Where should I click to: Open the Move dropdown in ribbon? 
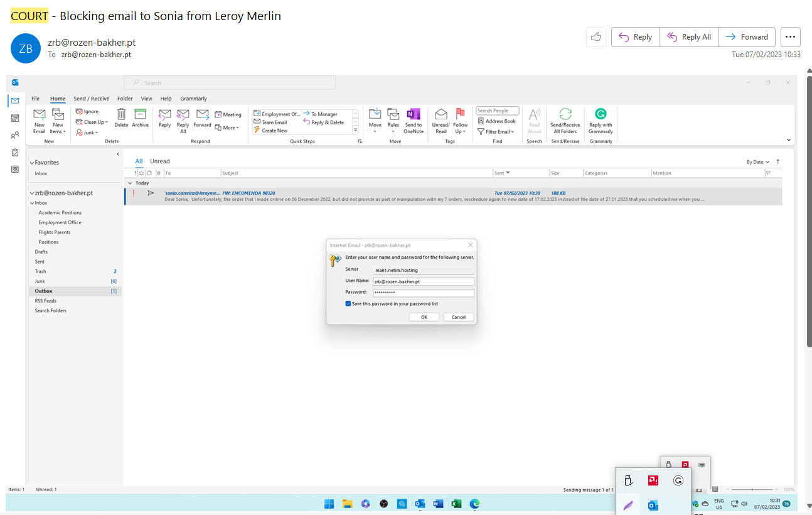(x=375, y=121)
